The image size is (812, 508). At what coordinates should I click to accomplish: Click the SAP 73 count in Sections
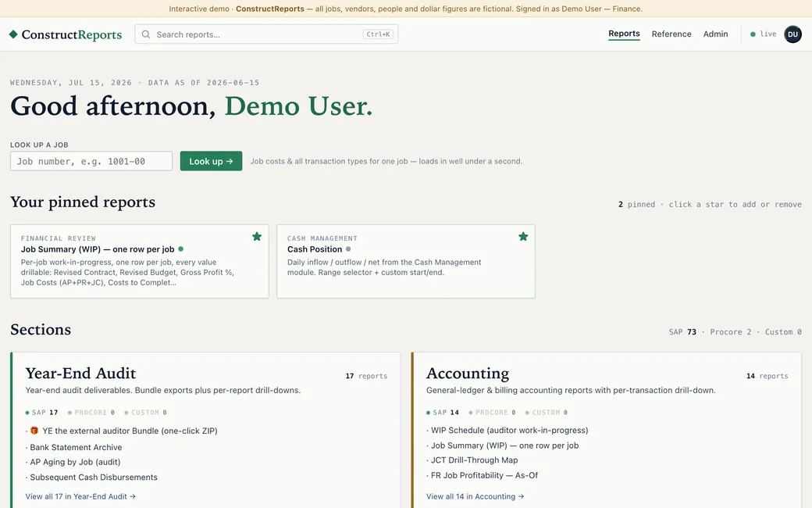coord(682,331)
